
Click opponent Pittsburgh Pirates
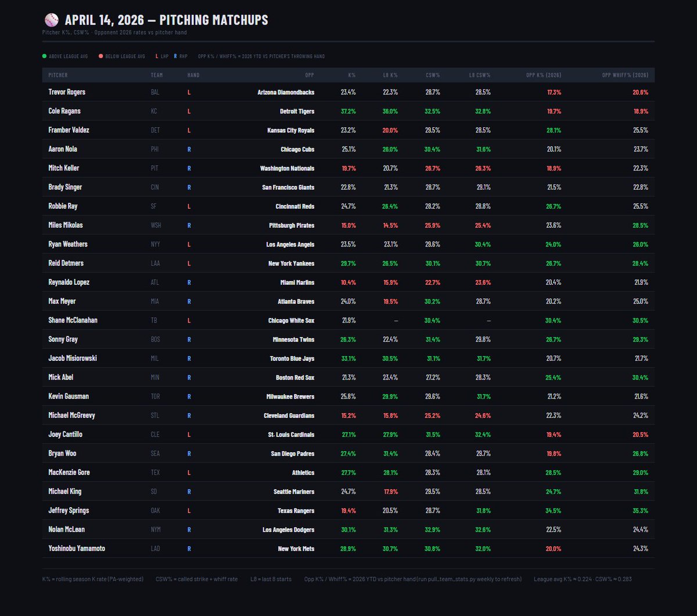[x=292, y=225]
